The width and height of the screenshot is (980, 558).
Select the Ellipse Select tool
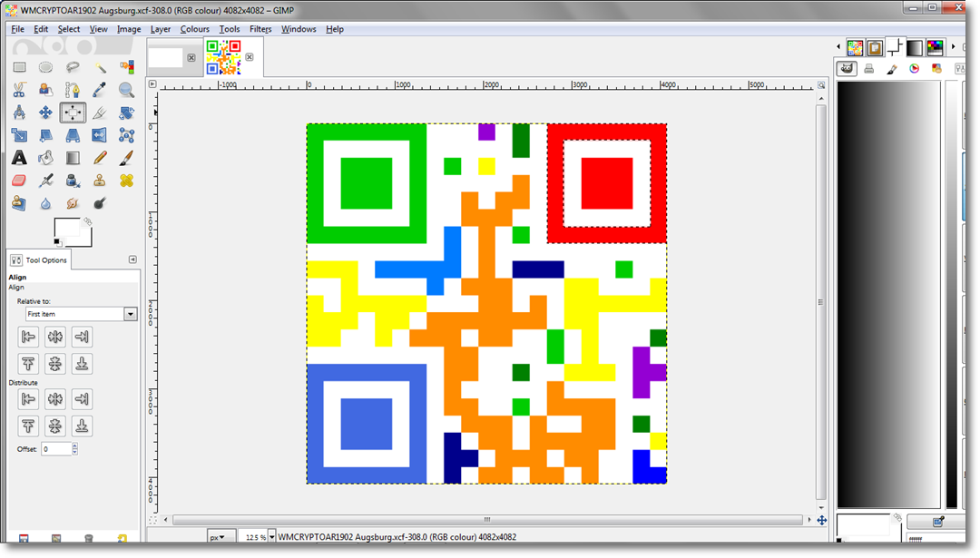click(x=45, y=67)
